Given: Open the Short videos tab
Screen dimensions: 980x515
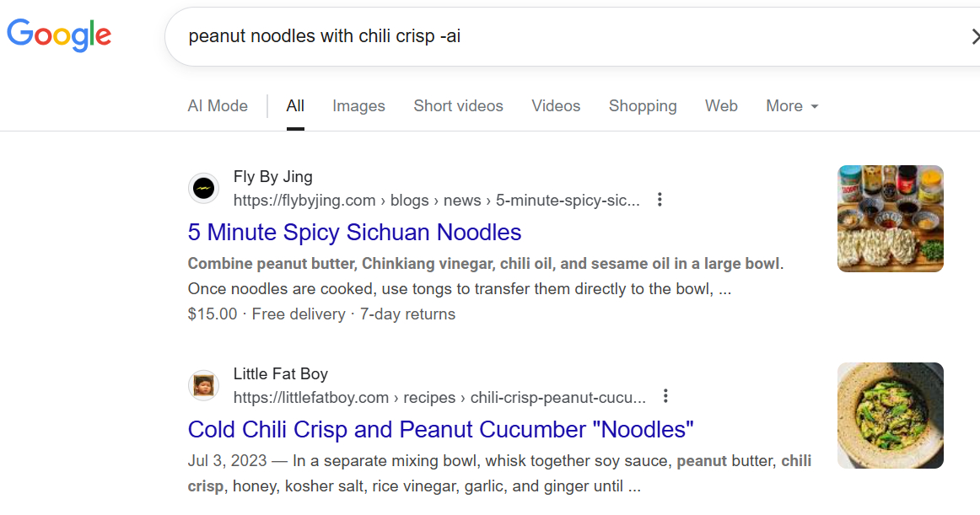Looking at the screenshot, I should tap(458, 106).
